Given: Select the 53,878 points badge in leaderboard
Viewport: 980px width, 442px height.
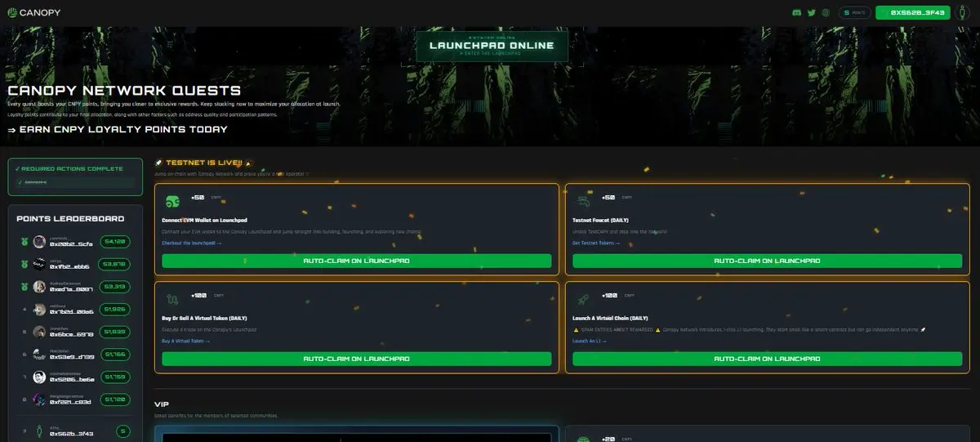Looking at the screenshot, I should [114, 264].
